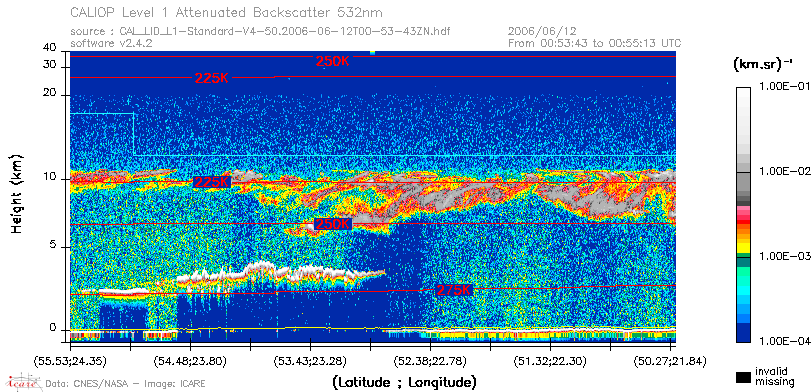The image size is (811, 392).
Task: Click the '250K' label near 6 km height
Action: click(333, 224)
